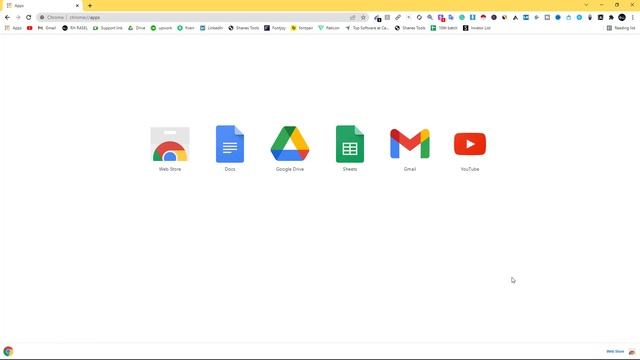Go back with the back arrow
The height and width of the screenshot is (360, 640).
coord(7,18)
